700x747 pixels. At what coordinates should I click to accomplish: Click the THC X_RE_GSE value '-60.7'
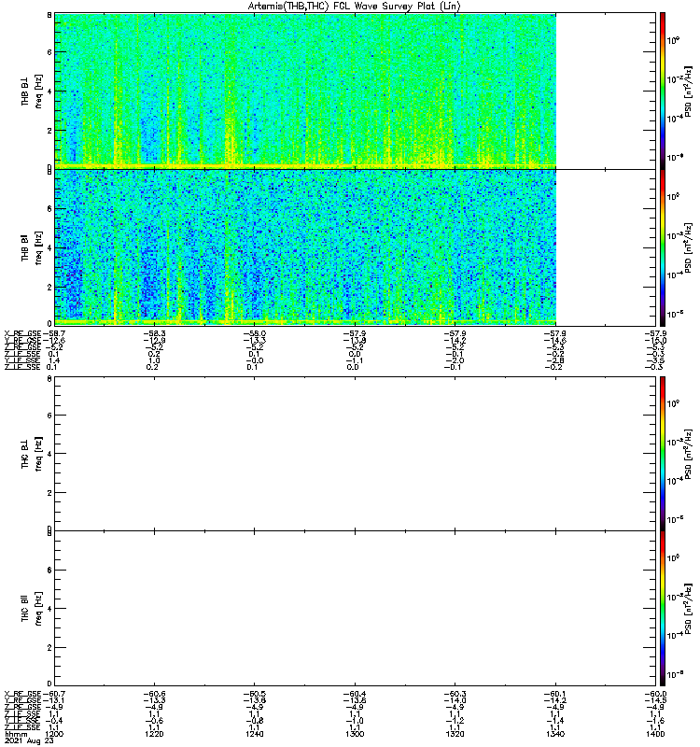[53, 694]
